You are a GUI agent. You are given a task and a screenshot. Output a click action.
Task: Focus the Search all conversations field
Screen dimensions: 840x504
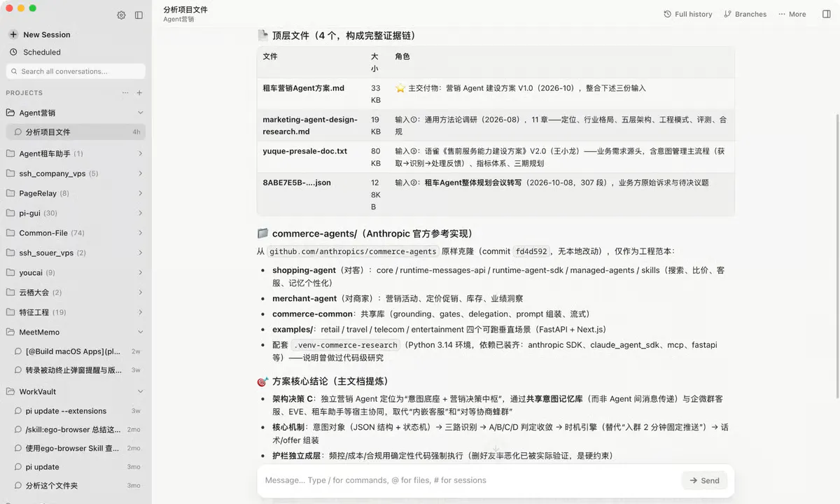[x=76, y=71]
